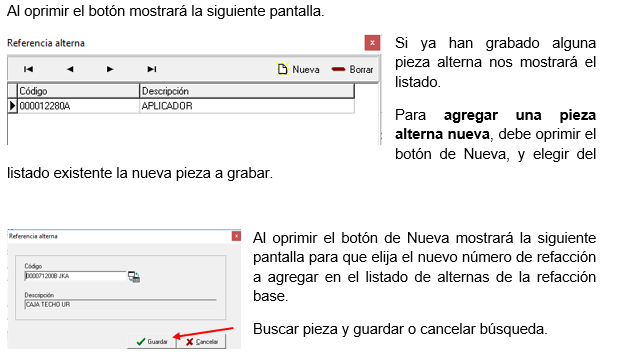
Task: Click the Nueva document icon
Action: [283, 69]
